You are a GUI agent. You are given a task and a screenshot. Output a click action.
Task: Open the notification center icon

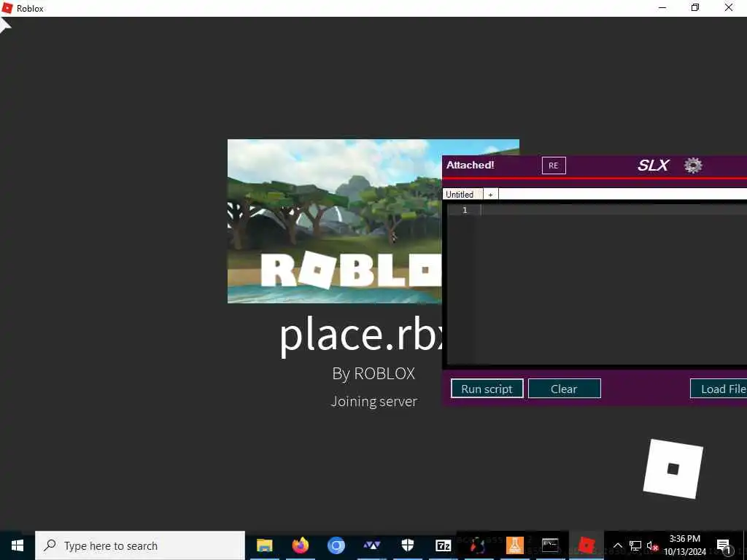coord(724,545)
